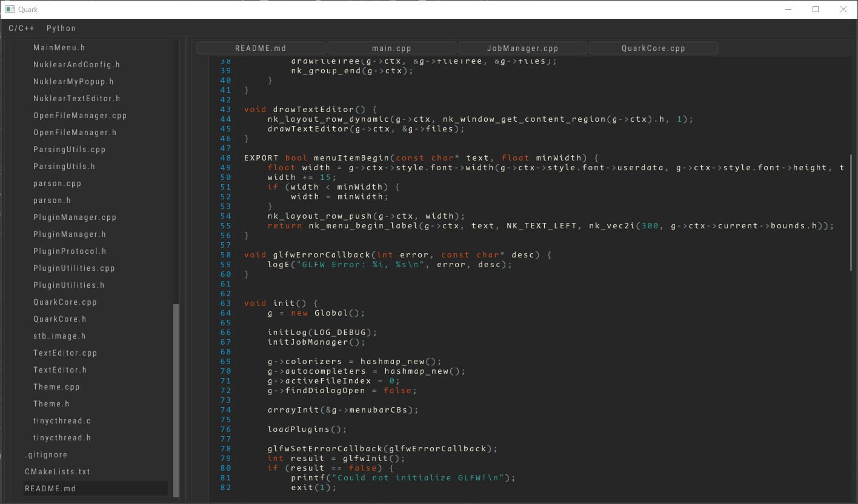Image resolution: width=858 pixels, height=504 pixels.
Task: Open the C/C++ menu
Action: tap(21, 28)
